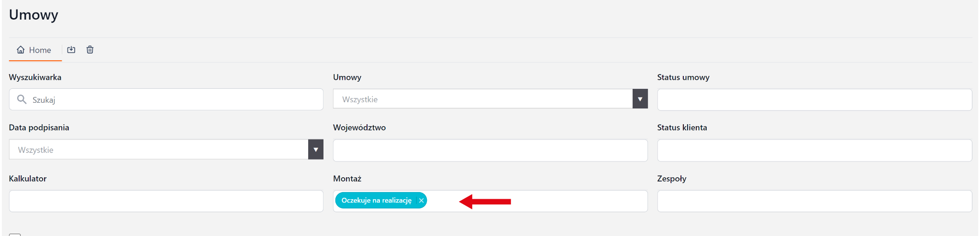The image size is (980, 236).
Task: Click the 'Oczekuje na realizację' tag label
Action: pos(376,201)
